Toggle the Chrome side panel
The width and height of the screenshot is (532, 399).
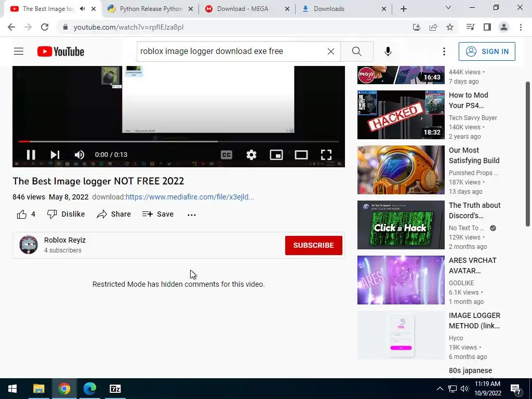487,27
